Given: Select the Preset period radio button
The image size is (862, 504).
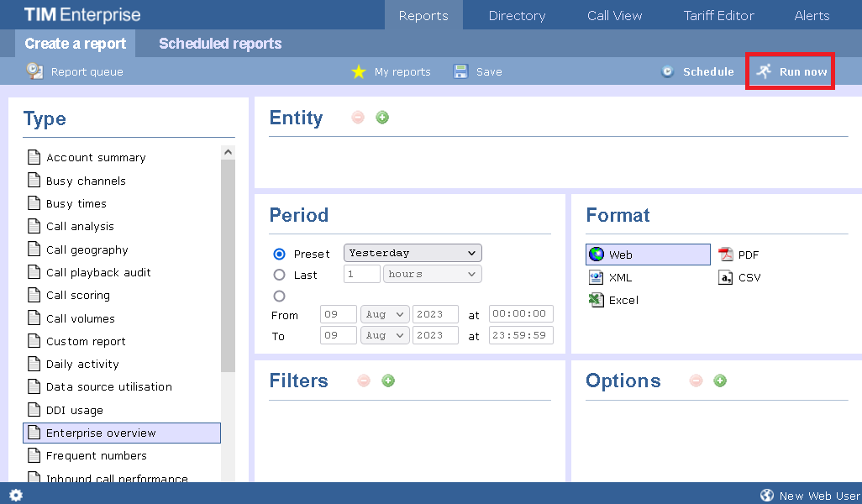Looking at the screenshot, I should click(x=278, y=253).
